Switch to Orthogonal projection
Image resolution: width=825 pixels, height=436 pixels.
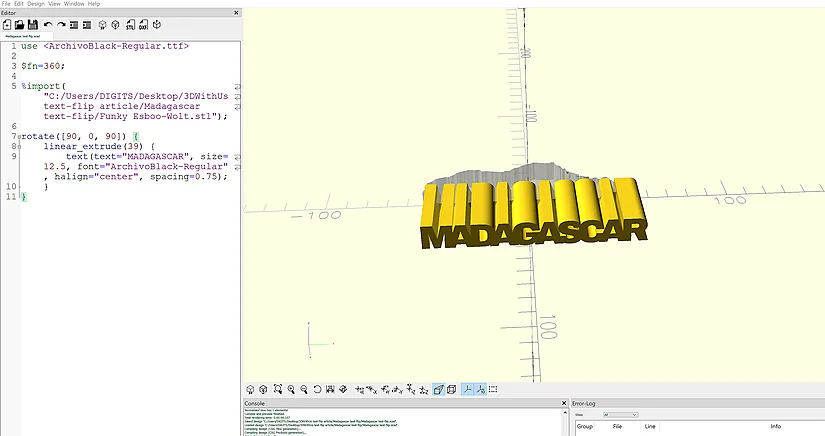451,389
